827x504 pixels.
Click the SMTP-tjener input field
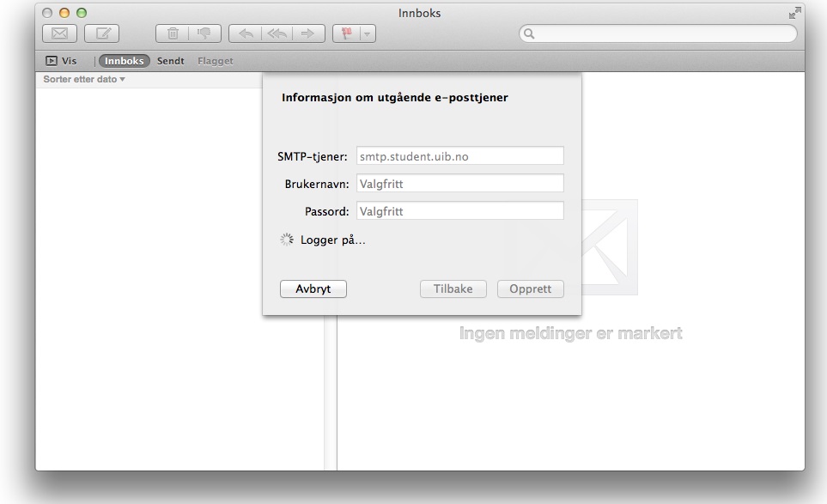click(459, 156)
